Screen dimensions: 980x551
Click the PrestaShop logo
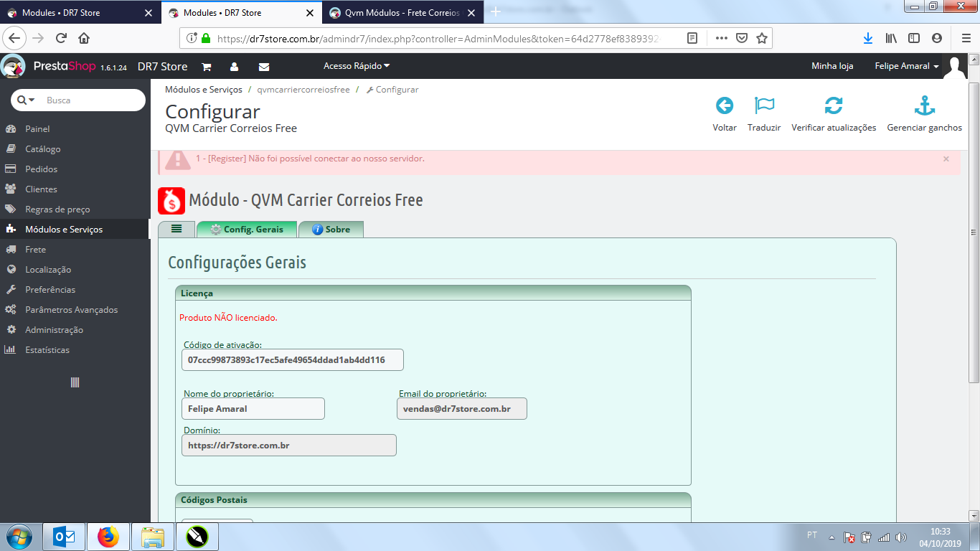tap(65, 66)
